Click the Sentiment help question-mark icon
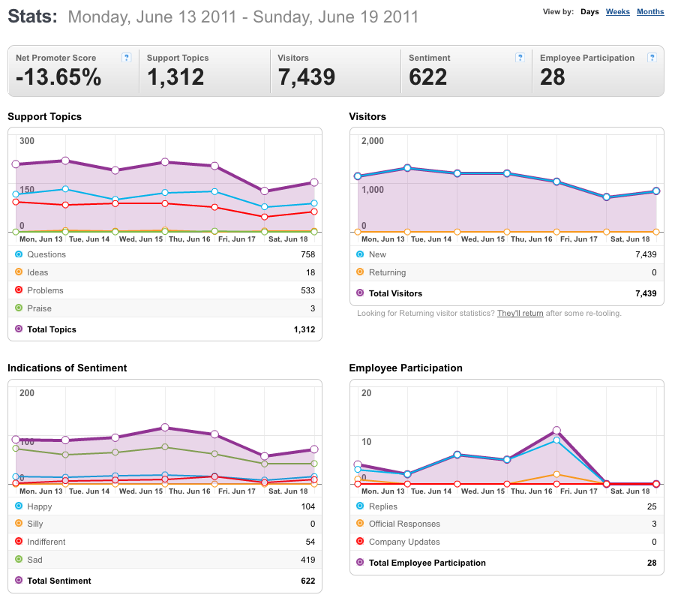 (520, 58)
